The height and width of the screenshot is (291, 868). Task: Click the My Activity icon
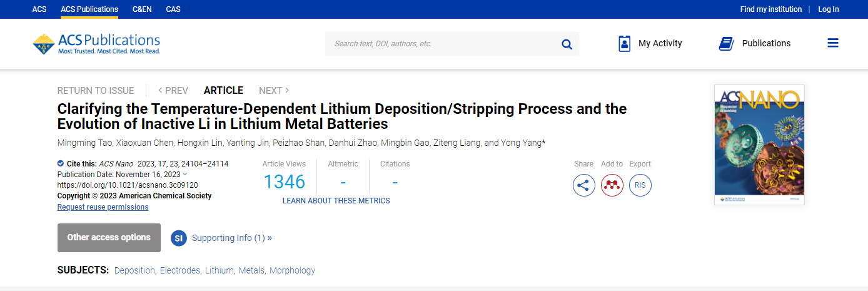coord(624,44)
